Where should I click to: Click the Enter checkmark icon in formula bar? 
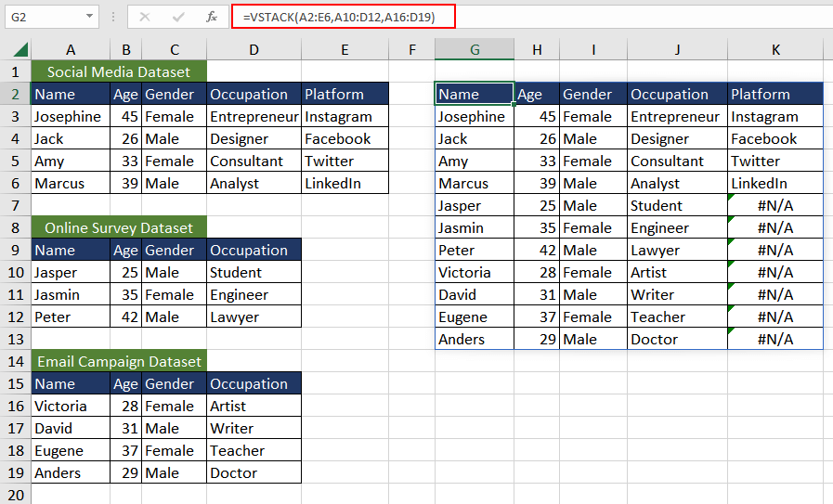pyautogui.click(x=179, y=17)
